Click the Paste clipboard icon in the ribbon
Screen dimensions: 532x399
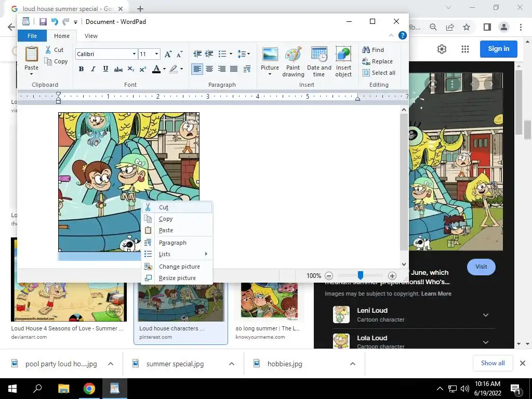(x=31, y=54)
